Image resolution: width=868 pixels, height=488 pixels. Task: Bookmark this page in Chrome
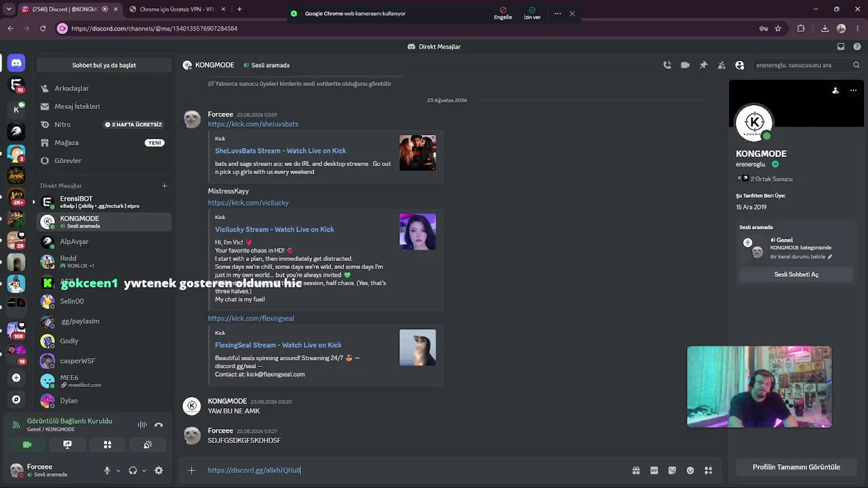pos(778,28)
